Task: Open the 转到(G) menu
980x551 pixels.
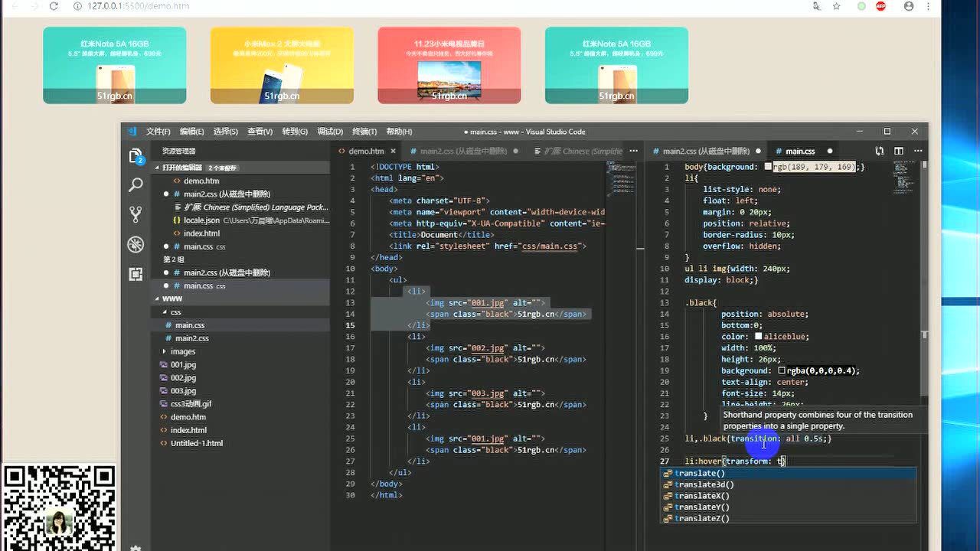Action: pos(295,132)
